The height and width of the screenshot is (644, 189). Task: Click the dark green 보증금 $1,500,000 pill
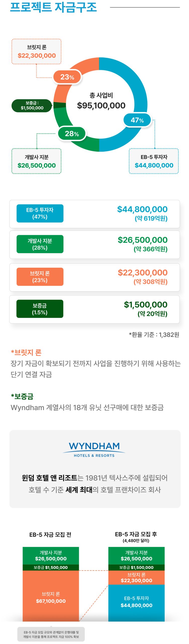(32, 106)
